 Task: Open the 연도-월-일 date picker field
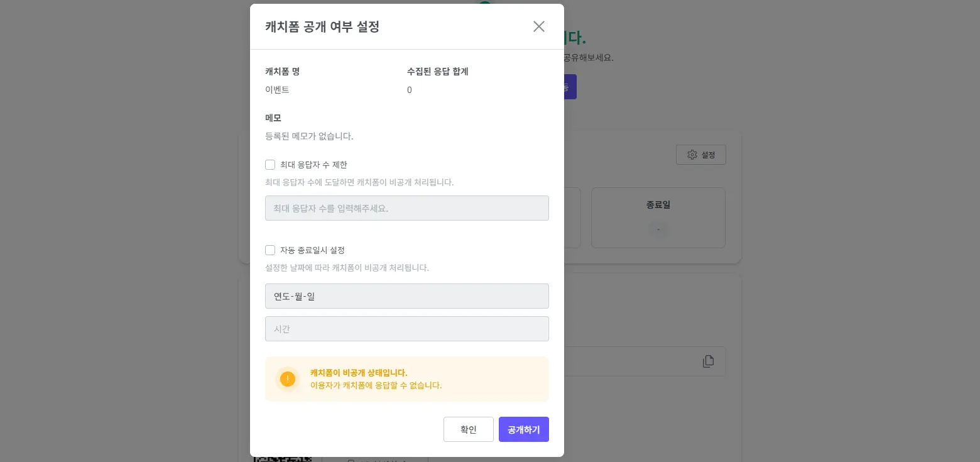pos(406,296)
